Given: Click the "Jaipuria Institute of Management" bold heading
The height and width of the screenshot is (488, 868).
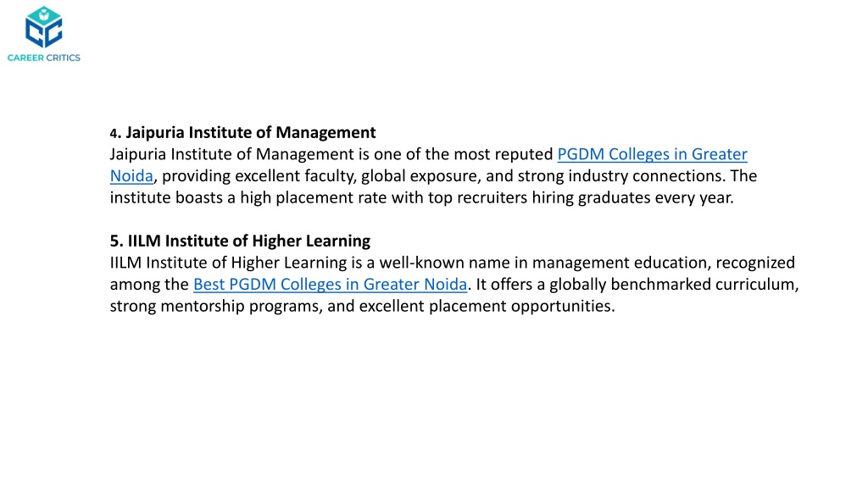Looking at the screenshot, I should pyautogui.click(x=251, y=133).
